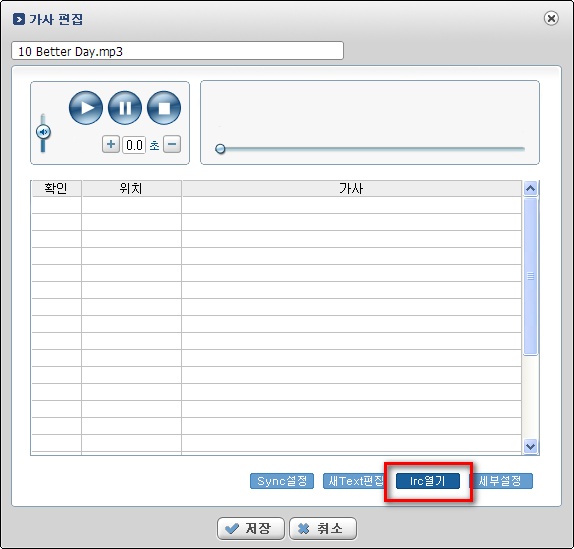
Task: Click the minus button to decrease seconds
Action: 172,145
